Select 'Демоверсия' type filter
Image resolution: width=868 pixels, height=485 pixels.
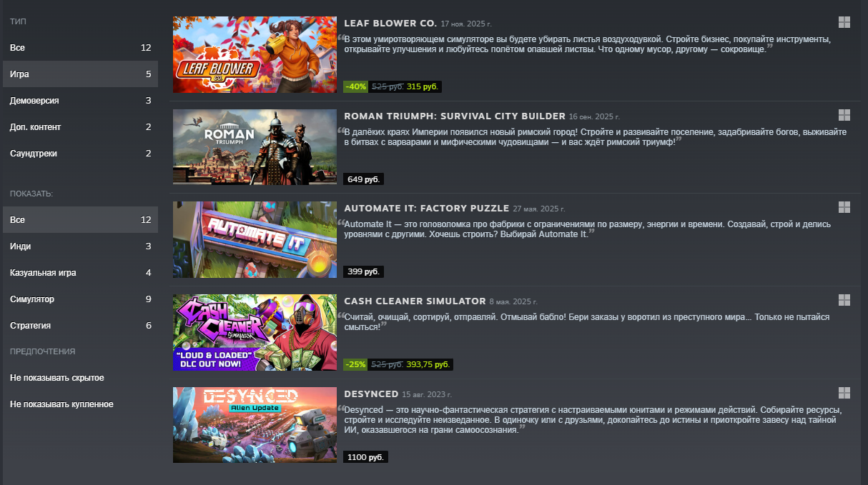80,101
